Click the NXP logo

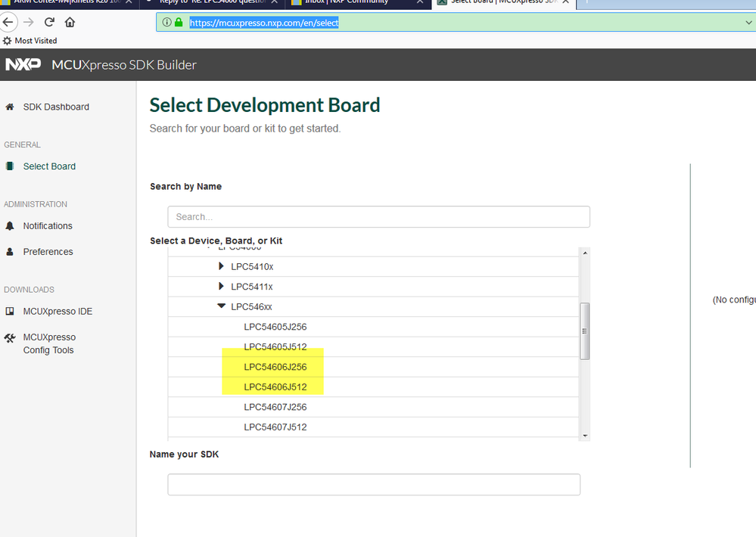click(x=23, y=64)
